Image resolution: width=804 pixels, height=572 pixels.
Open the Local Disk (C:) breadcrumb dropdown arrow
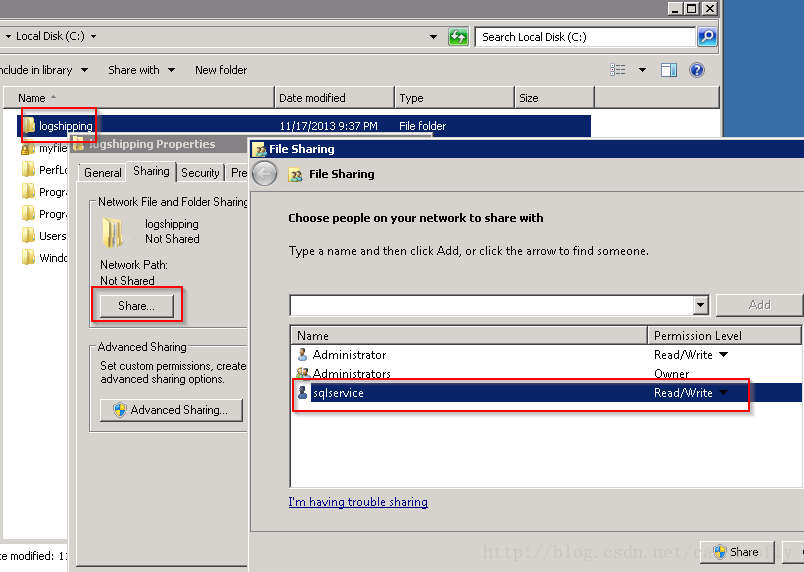[x=93, y=36]
